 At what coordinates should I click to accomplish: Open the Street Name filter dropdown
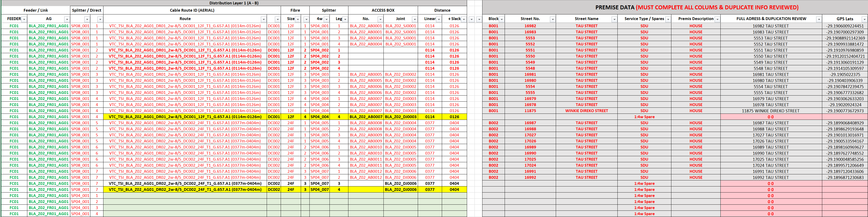(614, 19)
